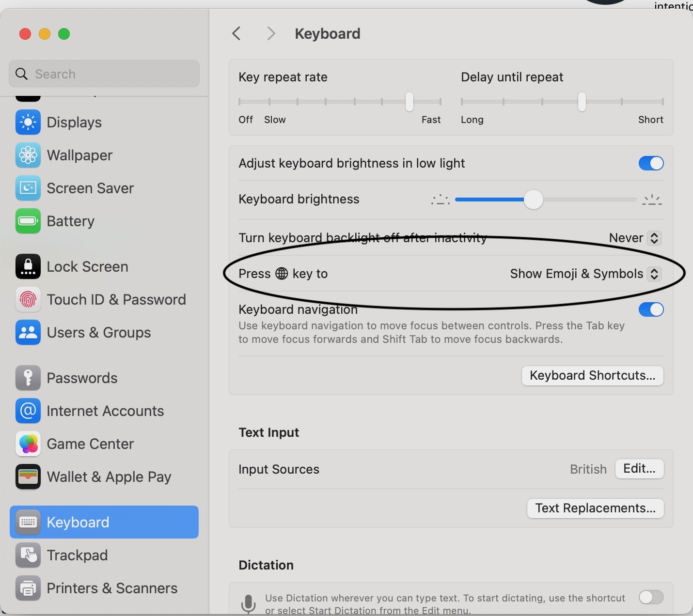Click the Game Center label

point(90,444)
